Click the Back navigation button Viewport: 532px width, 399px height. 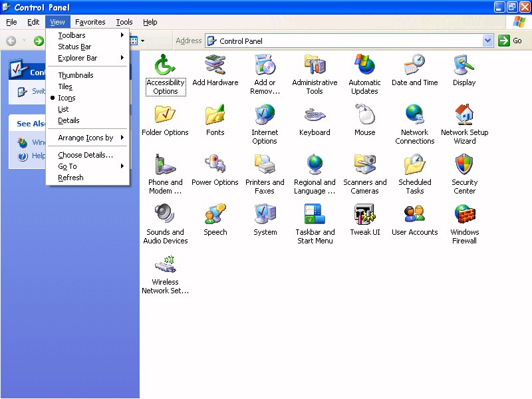click(11, 41)
